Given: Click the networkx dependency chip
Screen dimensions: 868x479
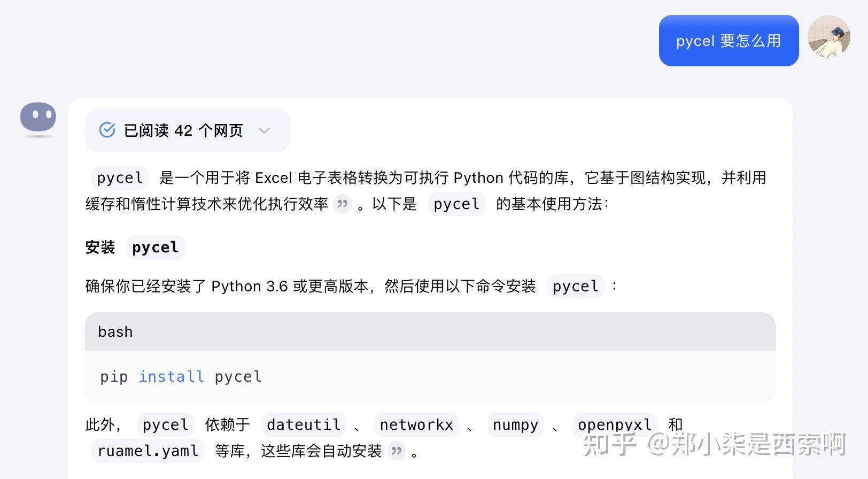Looking at the screenshot, I should (x=416, y=424).
